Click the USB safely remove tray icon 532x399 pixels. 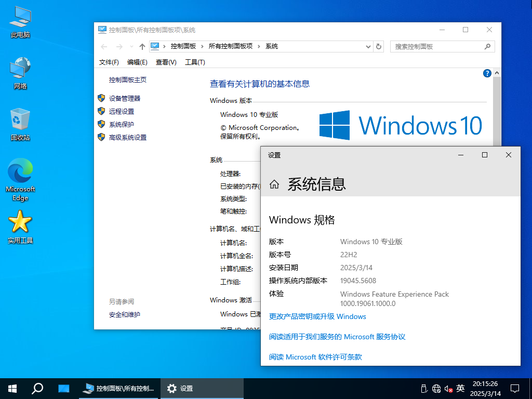click(424, 389)
